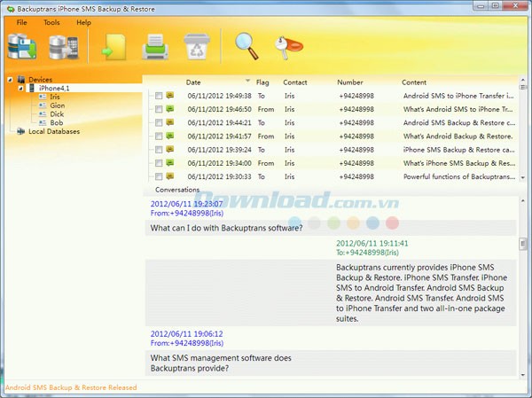
Task: Click timestamp 2012/06/11 19:11:41
Action: tap(372, 243)
